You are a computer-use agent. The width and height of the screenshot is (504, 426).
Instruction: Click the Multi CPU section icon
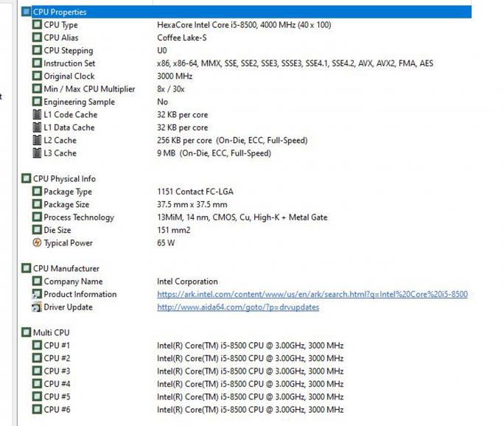point(27,332)
